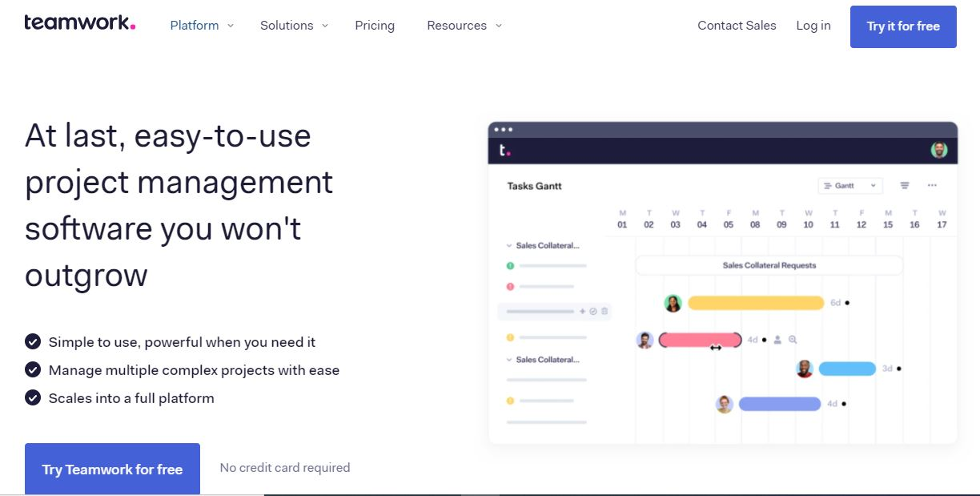980x496 pixels.
Task: Click the checkmark icon beside 'Scales into a full platform'
Action: pos(33,398)
